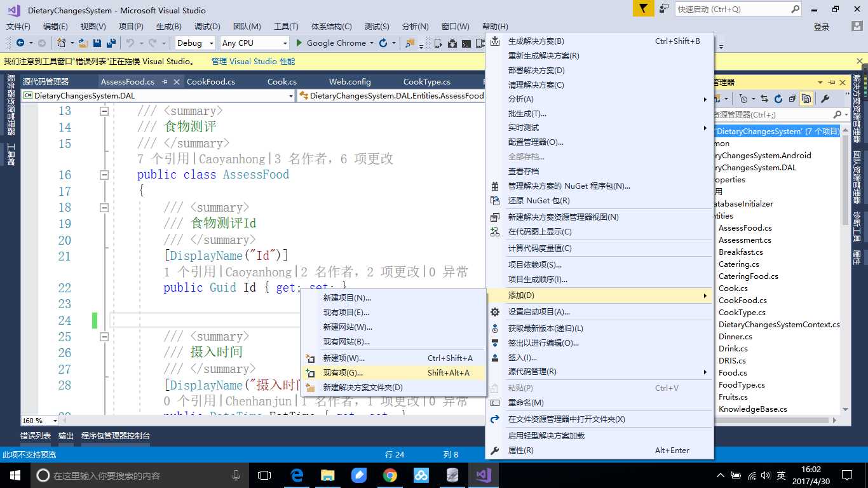868x488 pixels.
Task: Click the 管理 Visual Studio 性能 link
Action: coord(254,62)
